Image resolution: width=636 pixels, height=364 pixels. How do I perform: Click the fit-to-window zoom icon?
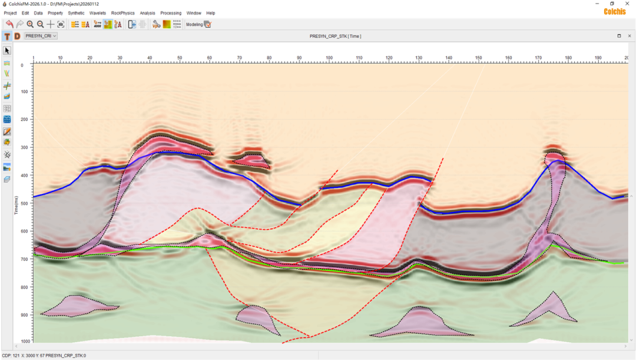61,24
